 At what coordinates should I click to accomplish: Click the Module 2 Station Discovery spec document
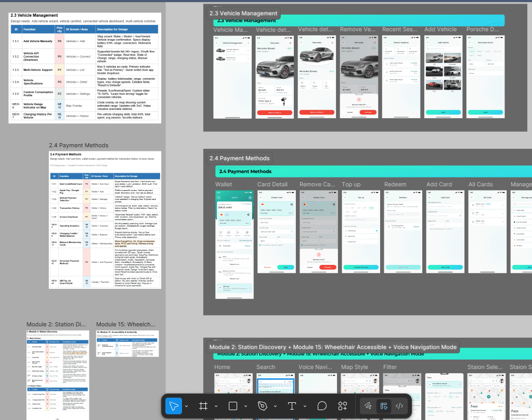click(58, 375)
